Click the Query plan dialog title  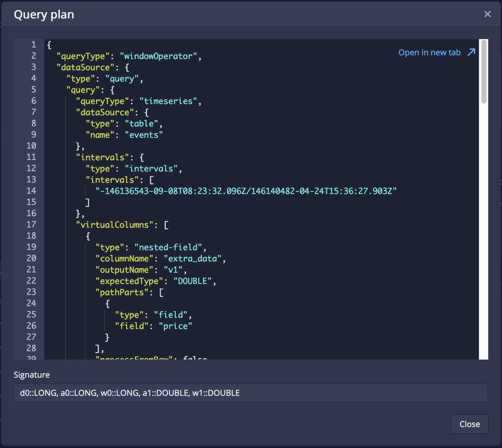pyautogui.click(x=44, y=15)
